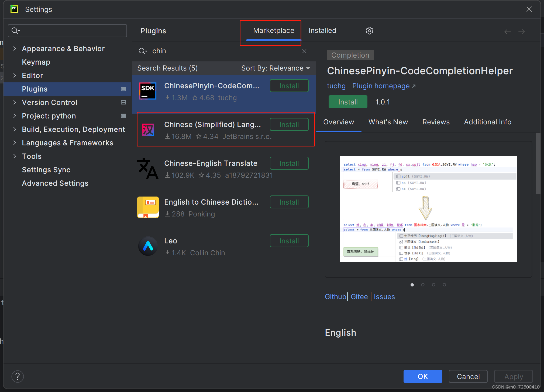Click the first screenshot carousel dot
This screenshot has height=392, width=544.
pos(412,285)
